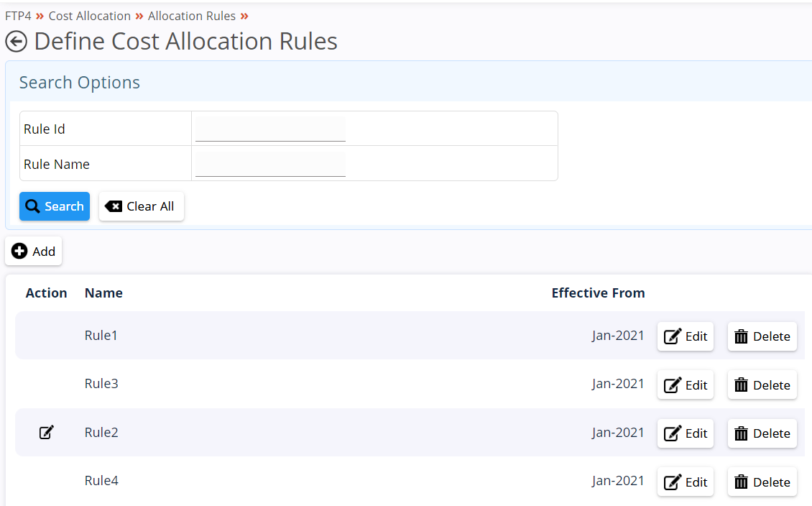This screenshot has height=506, width=812.
Task: Edit Rule1
Action: [x=686, y=336]
